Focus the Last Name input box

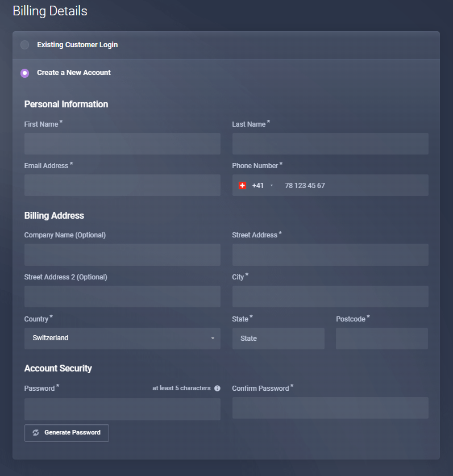pyautogui.click(x=330, y=144)
